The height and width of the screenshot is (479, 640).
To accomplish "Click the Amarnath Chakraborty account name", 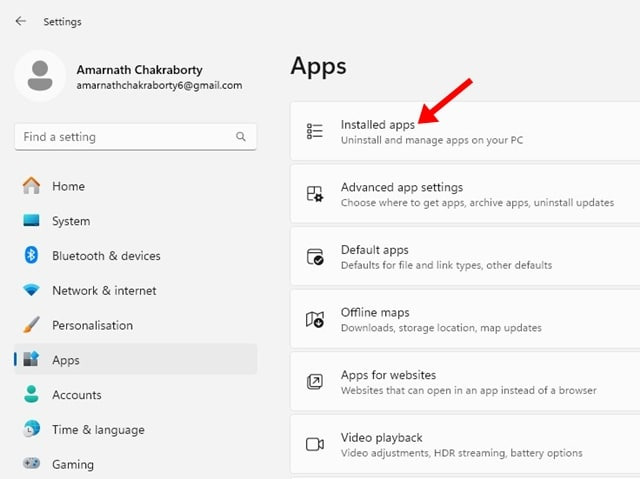I will point(139,70).
